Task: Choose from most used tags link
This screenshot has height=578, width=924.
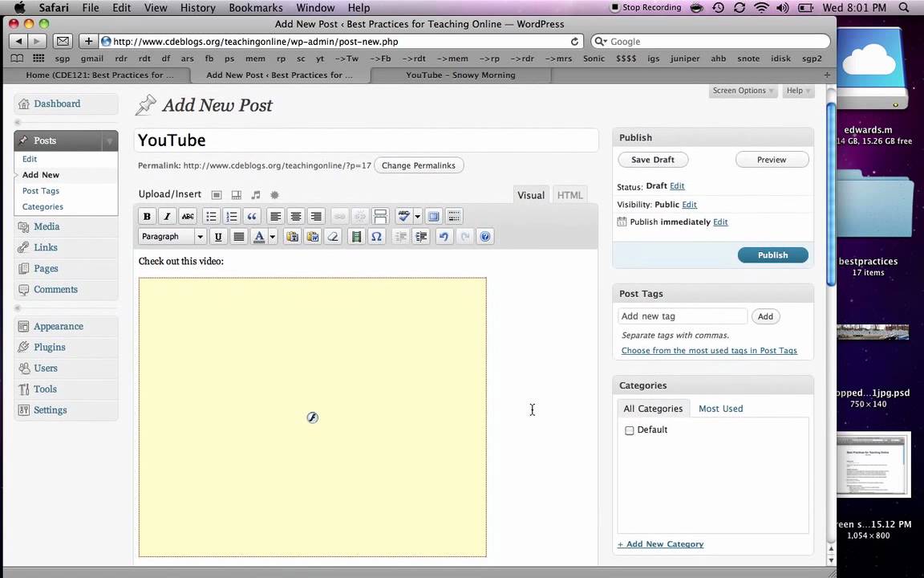Action: click(709, 350)
